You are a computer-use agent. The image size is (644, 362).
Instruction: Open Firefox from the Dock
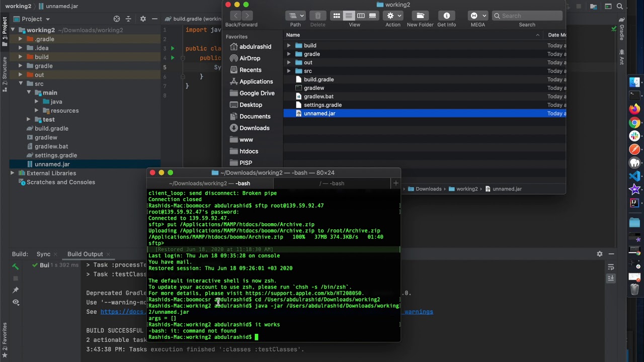click(x=634, y=109)
